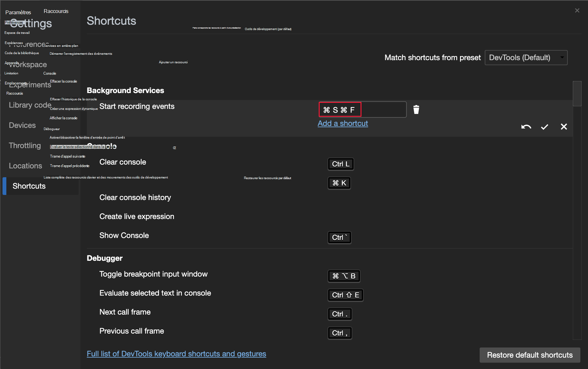Switch to the Workspace settings tab

point(28,65)
